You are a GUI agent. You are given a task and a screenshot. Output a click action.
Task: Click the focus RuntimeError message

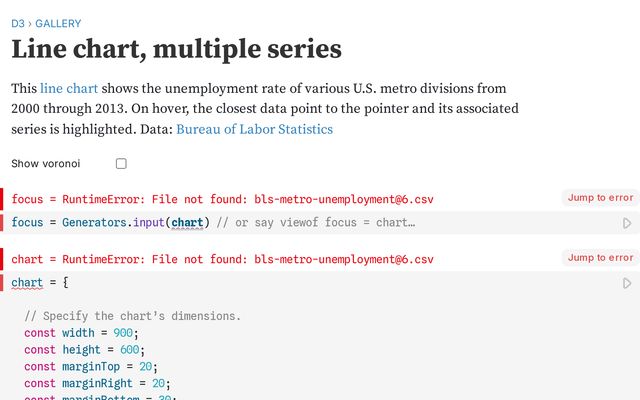222,199
